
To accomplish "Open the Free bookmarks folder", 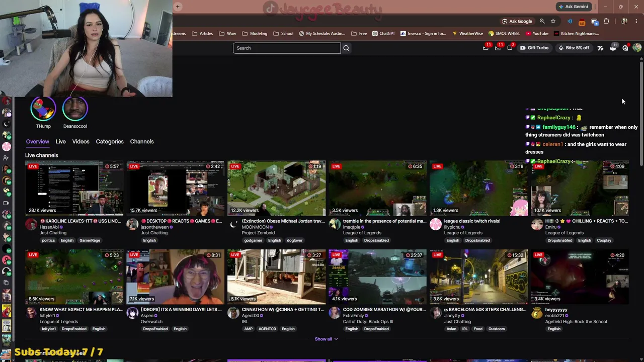I will click(359, 34).
